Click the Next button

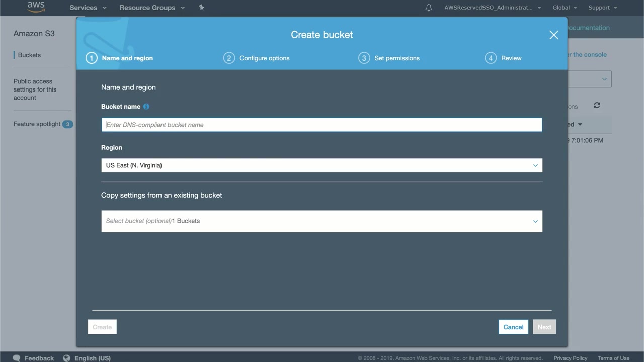(544, 327)
